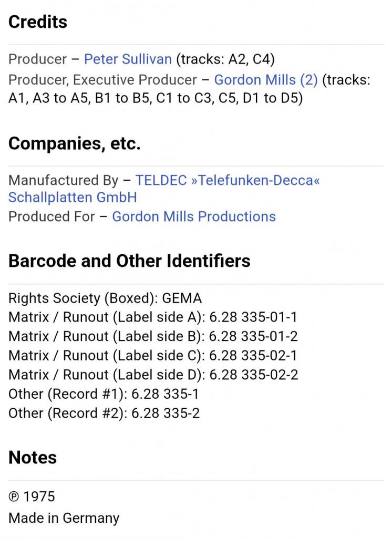Open the Gordon Mills (2) artist link
392x538 pixels.
[x=266, y=80]
